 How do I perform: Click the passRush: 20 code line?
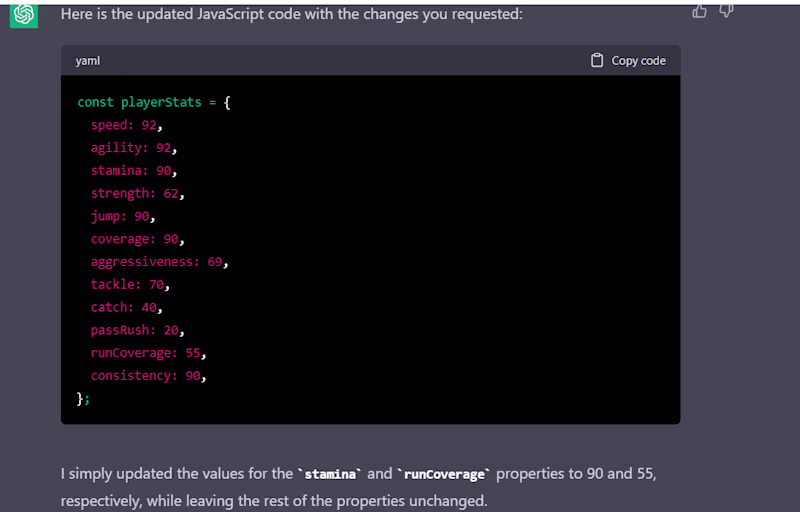click(137, 330)
